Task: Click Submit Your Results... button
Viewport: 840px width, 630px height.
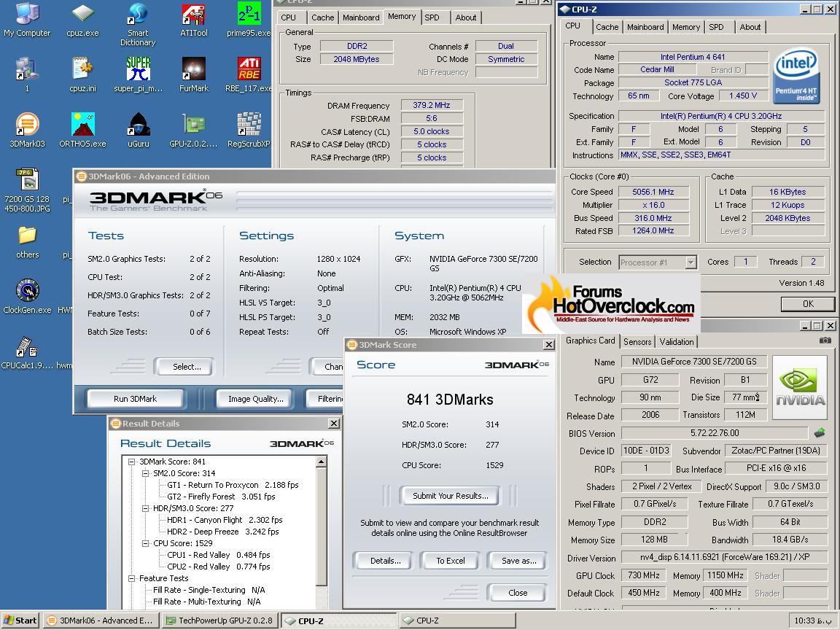Action: (x=450, y=496)
